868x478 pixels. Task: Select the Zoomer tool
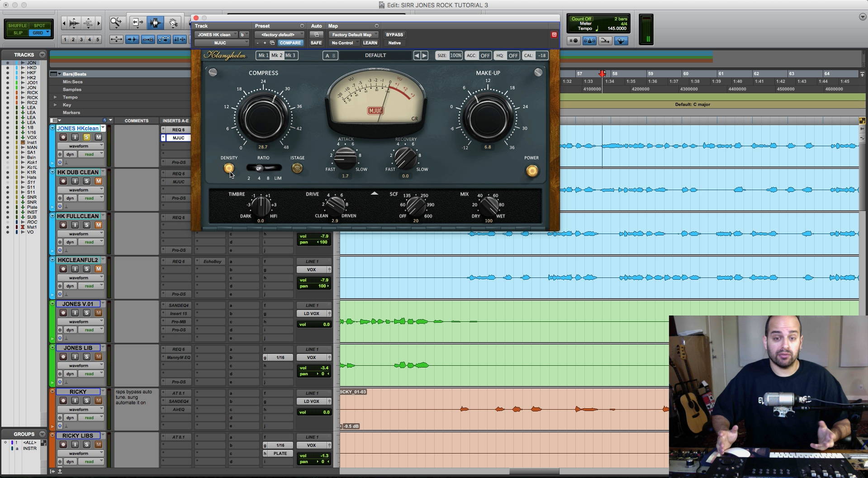116,22
